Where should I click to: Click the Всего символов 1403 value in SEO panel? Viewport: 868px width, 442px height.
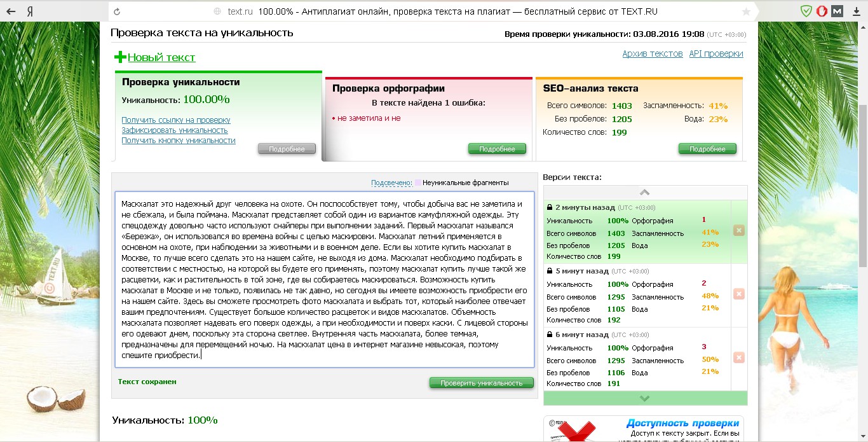click(622, 106)
